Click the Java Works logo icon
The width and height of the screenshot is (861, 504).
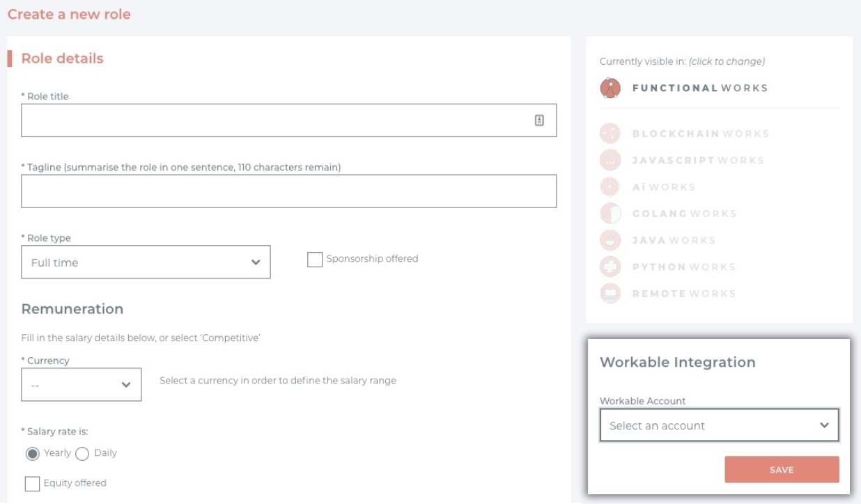[x=610, y=240]
